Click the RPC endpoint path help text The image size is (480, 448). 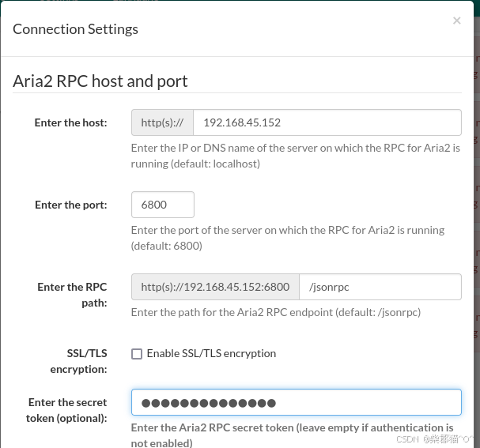pyautogui.click(x=276, y=312)
